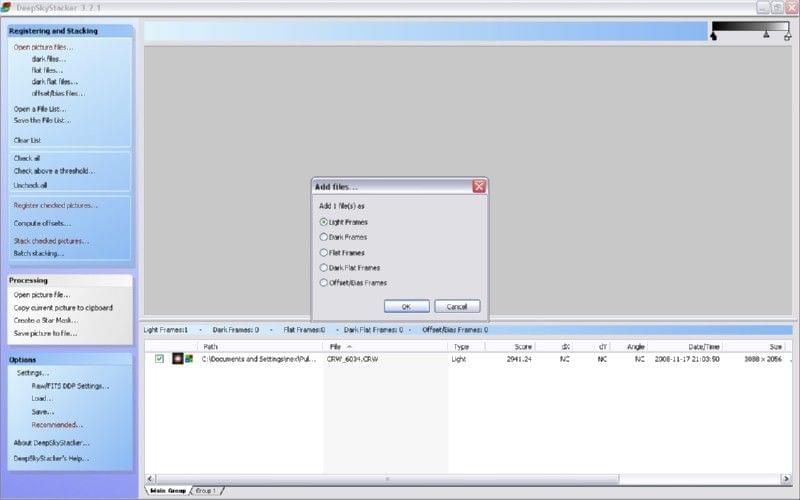
Task: Sort by File column header
Action: point(385,346)
